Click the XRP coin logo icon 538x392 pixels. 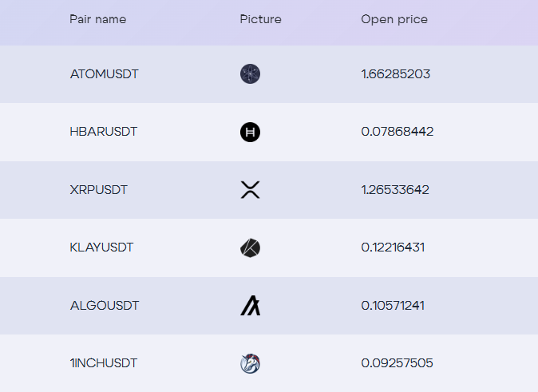250,190
